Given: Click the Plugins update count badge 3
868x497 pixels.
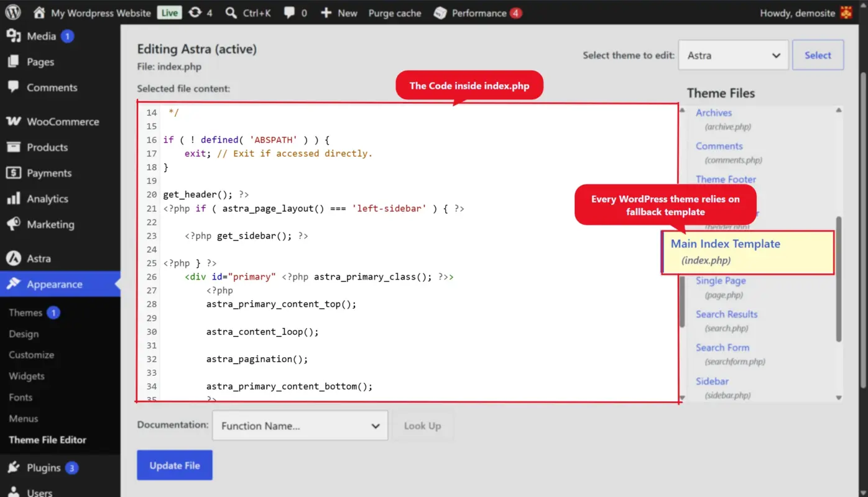Looking at the screenshot, I should click(72, 468).
